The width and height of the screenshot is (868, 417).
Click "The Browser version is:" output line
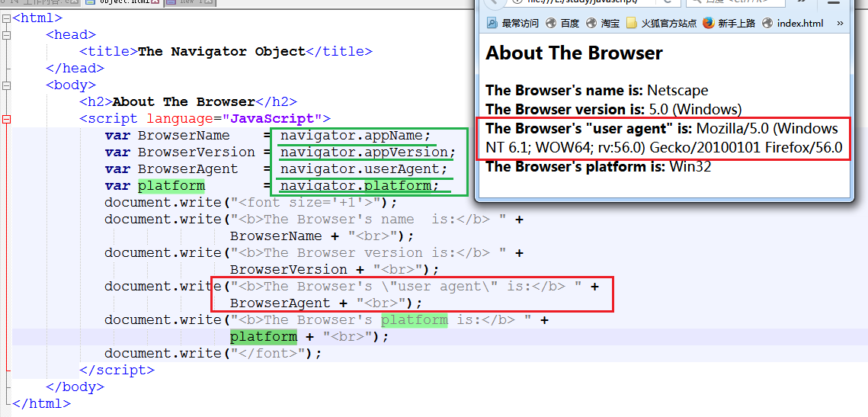pyautogui.click(x=613, y=108)
